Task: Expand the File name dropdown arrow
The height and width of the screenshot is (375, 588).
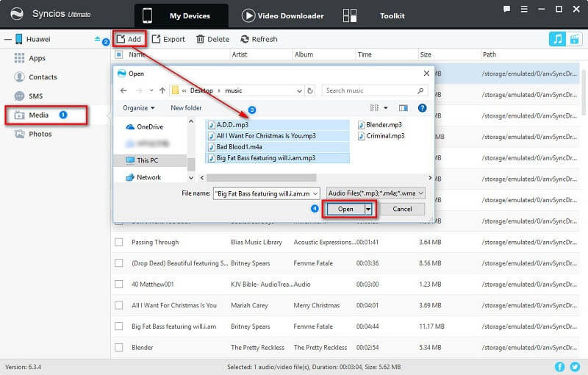Action: (315, 193)
